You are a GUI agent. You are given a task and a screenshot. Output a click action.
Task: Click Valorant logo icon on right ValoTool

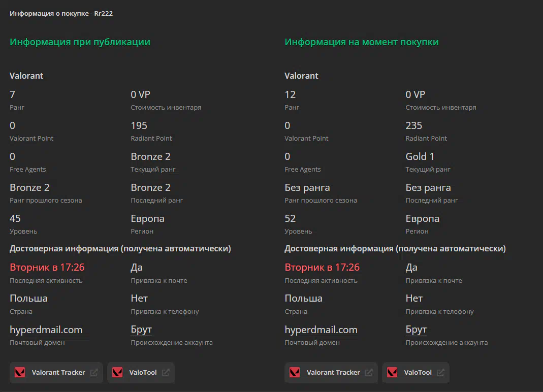pyautogui.click(x=392, y=373)
